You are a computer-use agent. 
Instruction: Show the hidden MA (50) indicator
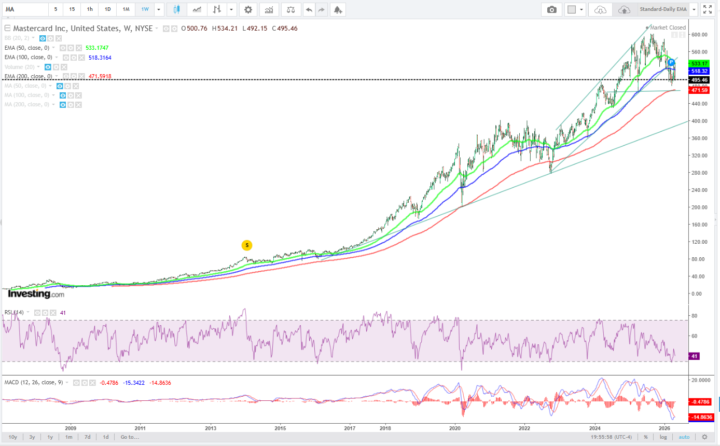(60, 86)
